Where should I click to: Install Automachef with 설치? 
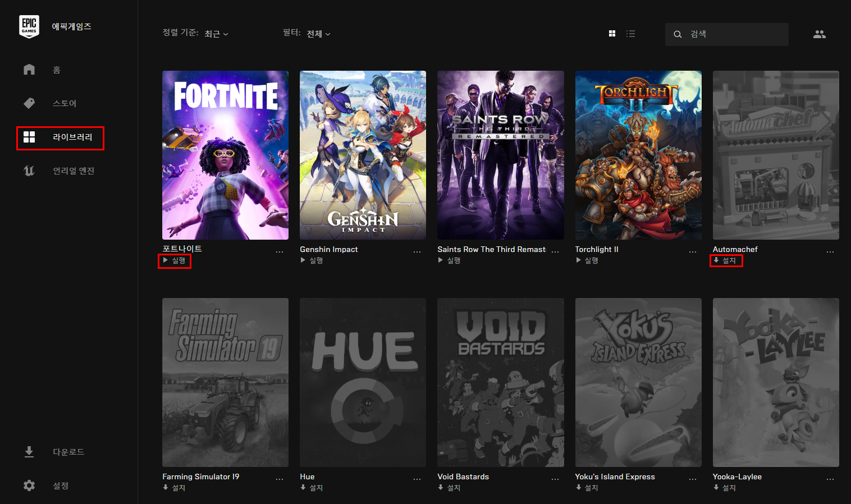point(725,260)
